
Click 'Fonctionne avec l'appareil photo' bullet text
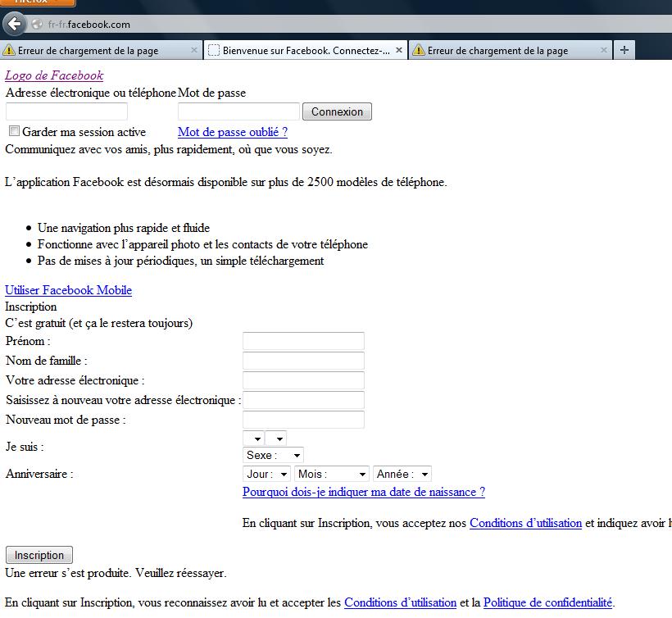pyautogui.click(x=202, y=244)
